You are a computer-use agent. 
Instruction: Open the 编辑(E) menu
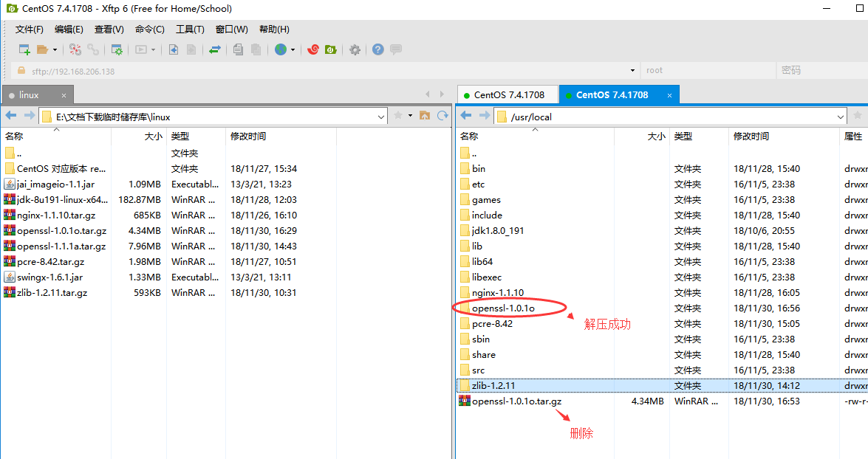69,30
